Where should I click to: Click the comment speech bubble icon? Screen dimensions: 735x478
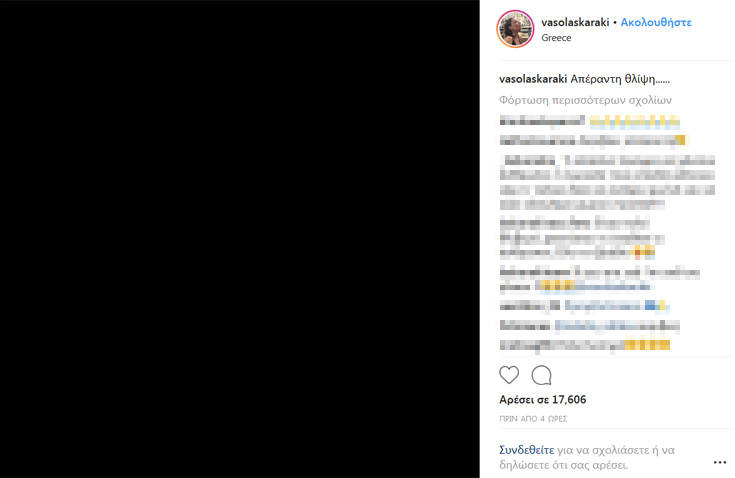(541, 375)
